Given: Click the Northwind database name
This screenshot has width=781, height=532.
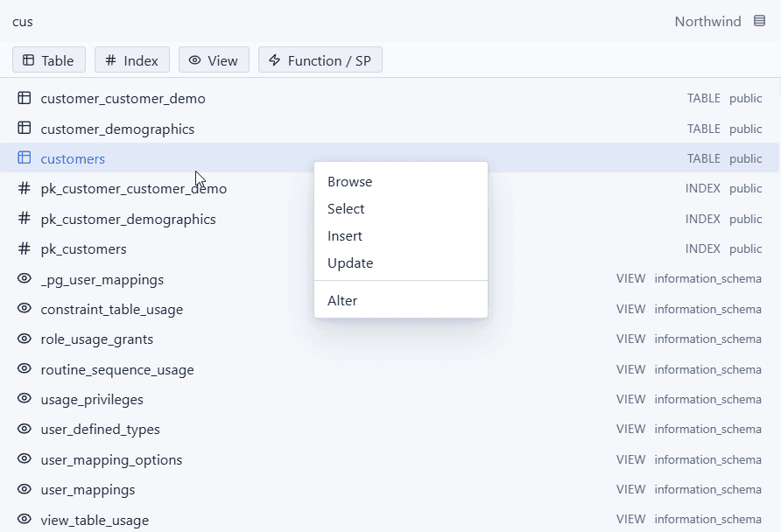Looking at the screenshot, I should [707, 21].
